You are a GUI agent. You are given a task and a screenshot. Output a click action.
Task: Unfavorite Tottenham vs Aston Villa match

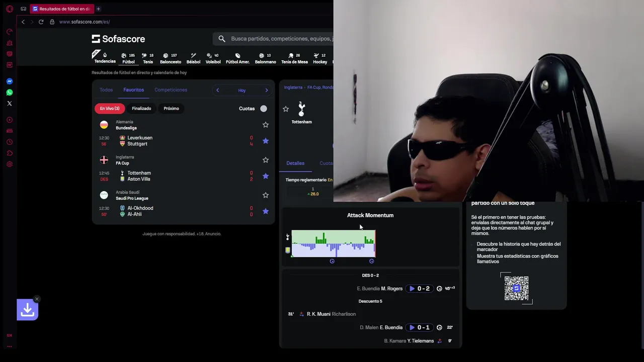[x=266, y=176]
